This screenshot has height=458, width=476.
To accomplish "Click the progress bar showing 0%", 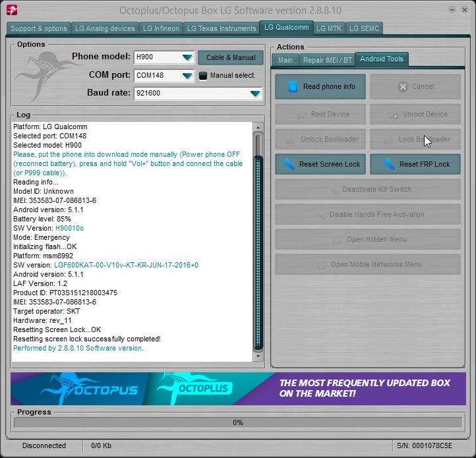I will (x=238, y=422).
